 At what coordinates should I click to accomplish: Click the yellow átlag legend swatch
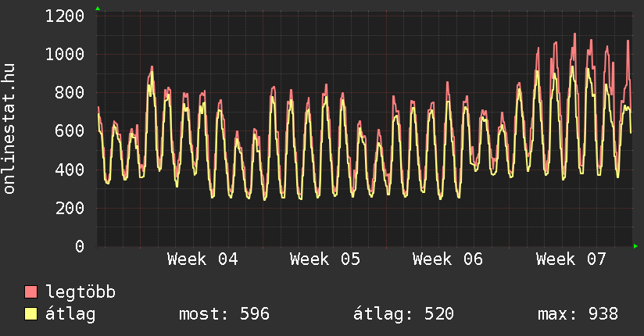31,314
